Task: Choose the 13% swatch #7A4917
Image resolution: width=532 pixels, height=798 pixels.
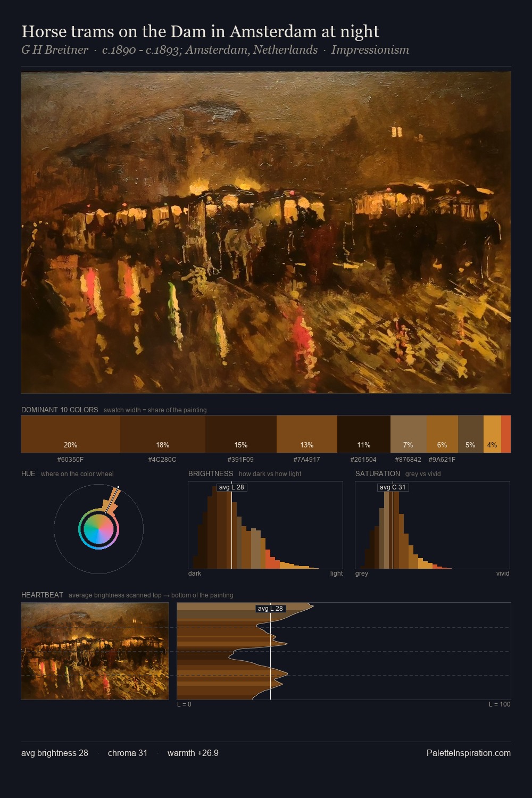Action: tap(307, 434)
